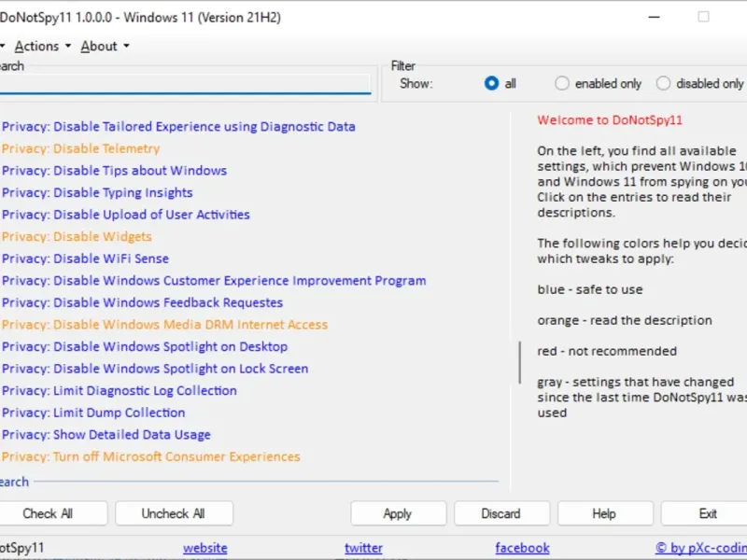Select Privacy: Disable Telemetry entry
747x560 pixels.
pos(80,148)
